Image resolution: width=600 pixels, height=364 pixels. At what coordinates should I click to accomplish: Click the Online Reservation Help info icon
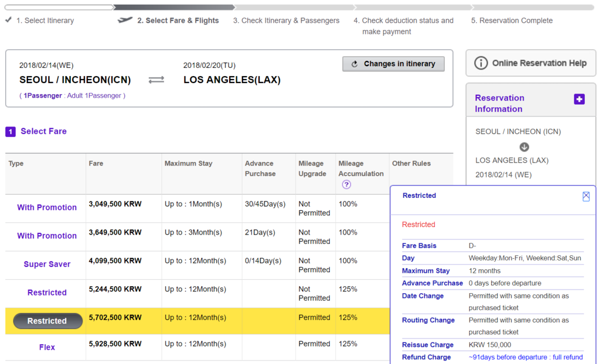pos(481,63)
